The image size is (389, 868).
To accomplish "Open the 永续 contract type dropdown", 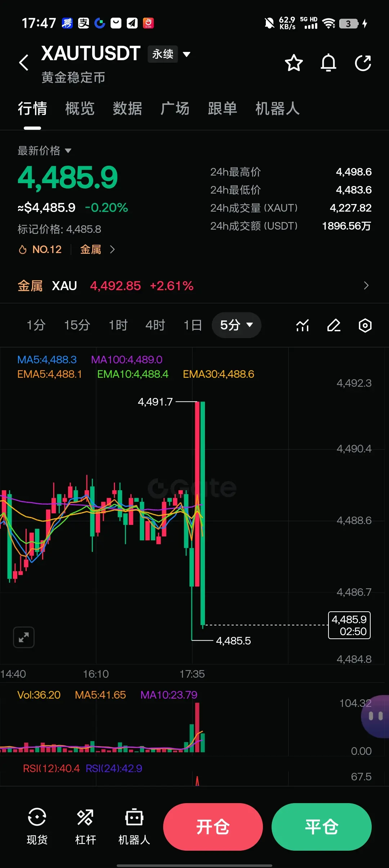I will pos(169,54).
